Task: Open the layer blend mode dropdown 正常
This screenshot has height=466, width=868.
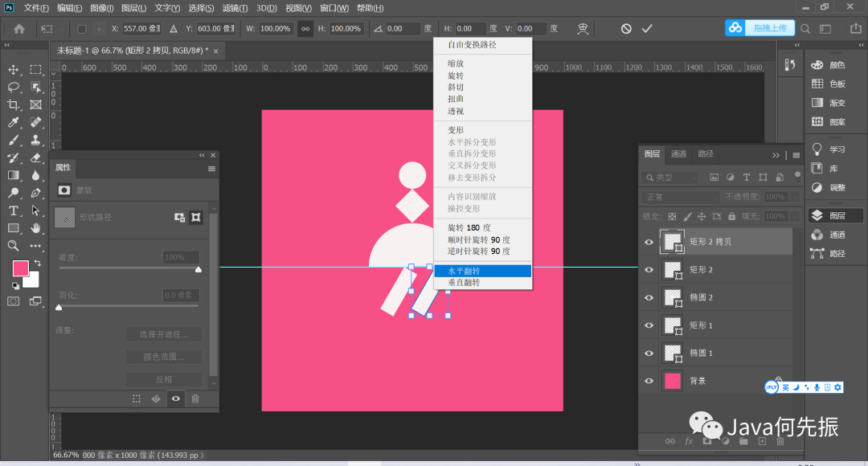Action: click(681, 197)
